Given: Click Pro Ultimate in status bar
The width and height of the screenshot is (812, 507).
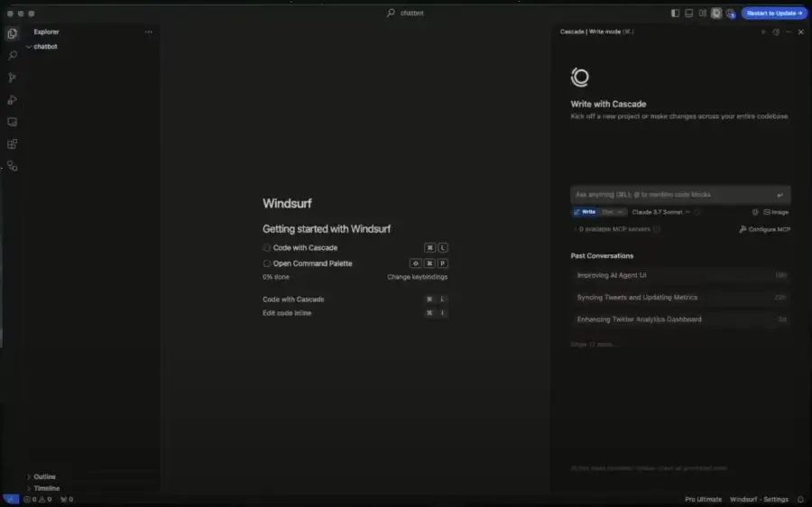Looking at the screenshot, I should (x=703, y=500).
